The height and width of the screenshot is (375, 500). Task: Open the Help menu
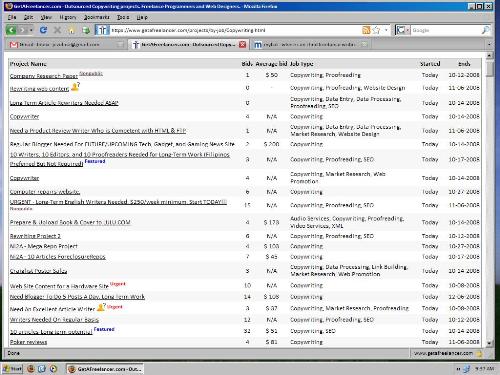142,17
